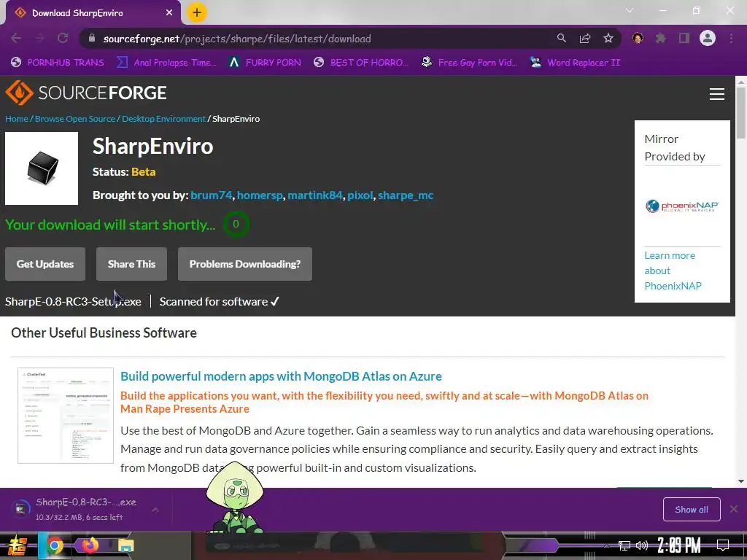Open Chrome three-dot menu
The height and width of the screenshot is (560, 747).
[731, 38]
